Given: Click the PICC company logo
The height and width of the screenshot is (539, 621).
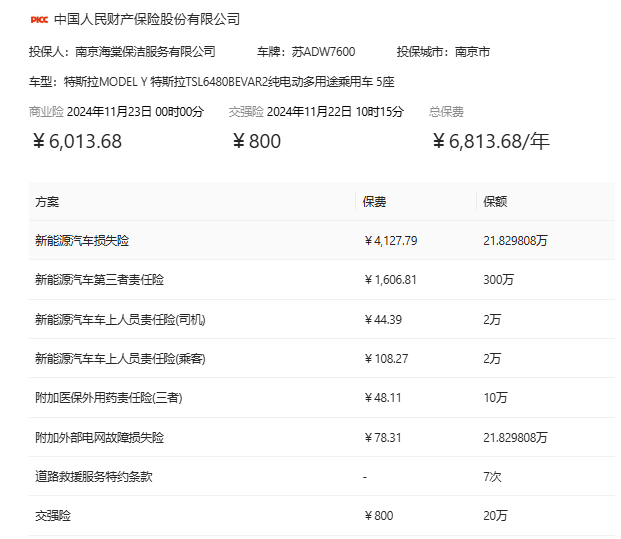Looking at the screenshot, I should 39,19.
